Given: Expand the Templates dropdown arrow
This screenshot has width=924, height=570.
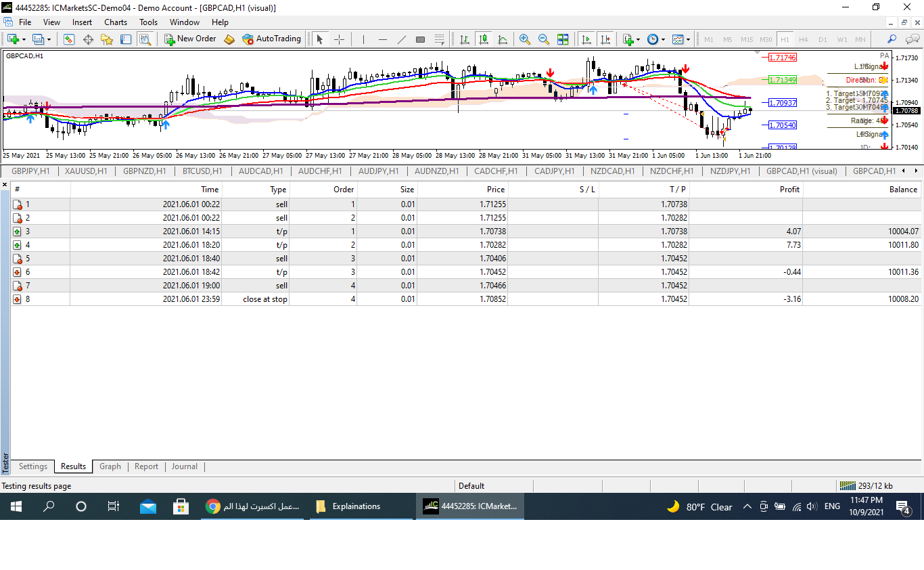Looking at the screenshot, I should coord(688,39).
